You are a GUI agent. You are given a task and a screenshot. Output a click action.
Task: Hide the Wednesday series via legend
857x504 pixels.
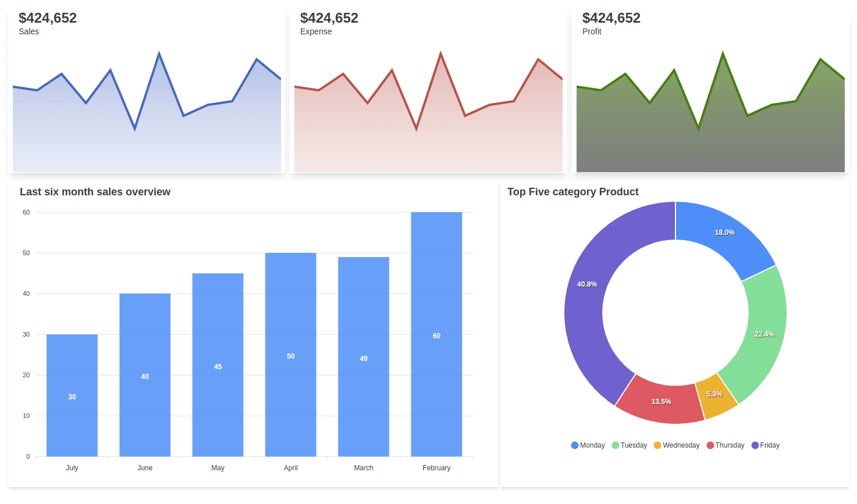click(x=677, y=445)
